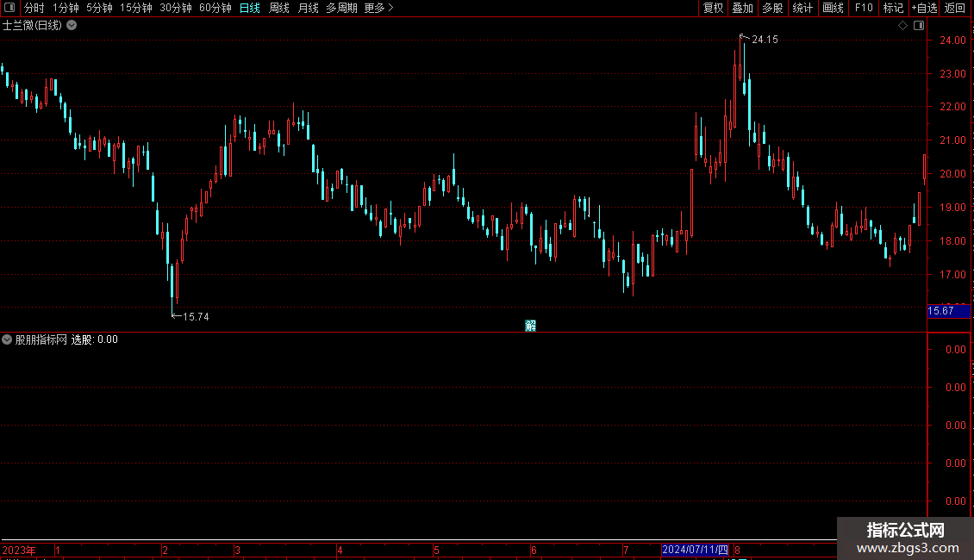Image resolution: width=974 pixels, height=560 pixels.
Task: Select the 5分钟 period tab
Action: tap(99, 8)
